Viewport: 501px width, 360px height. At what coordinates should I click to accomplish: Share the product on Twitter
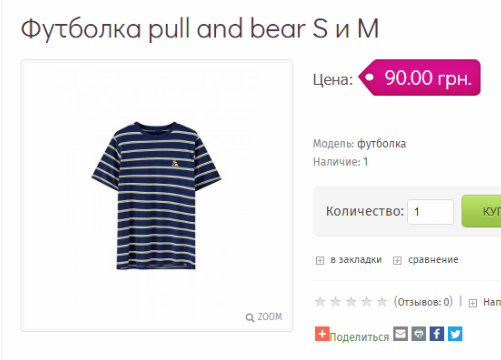[x=455, y=334]
